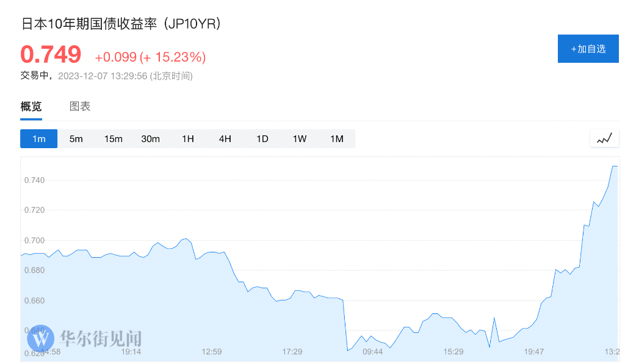The image size is (625, 364).
Task: Choose the 30m timeframe
Action: tap(150, 138)
